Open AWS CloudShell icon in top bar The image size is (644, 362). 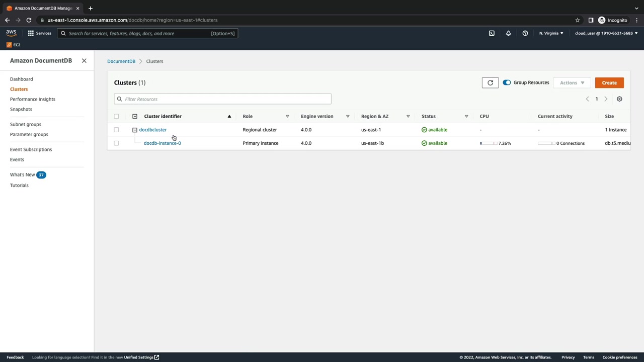click(492, 33)
